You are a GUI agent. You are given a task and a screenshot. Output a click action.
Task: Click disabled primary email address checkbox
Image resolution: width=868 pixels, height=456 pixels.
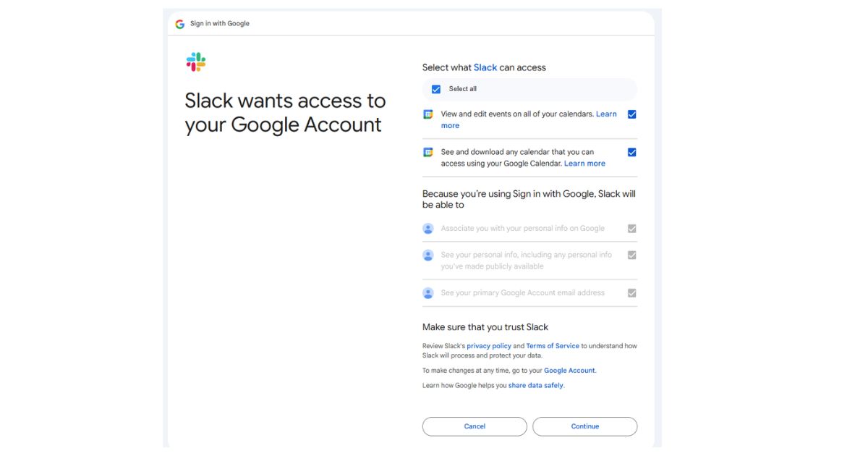coord(632,293)
